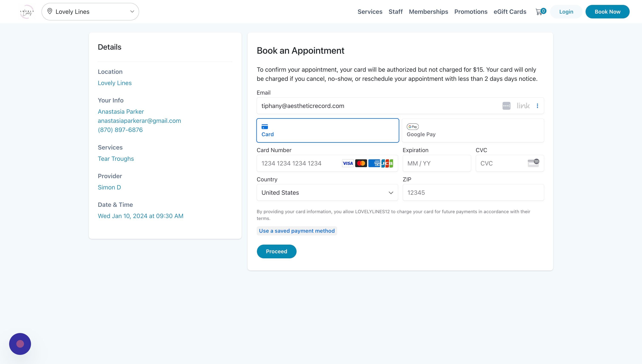The width and height of the screenshot is (642, 364).
Task: Click the Link autofill code icon
Action: point(506,106)
